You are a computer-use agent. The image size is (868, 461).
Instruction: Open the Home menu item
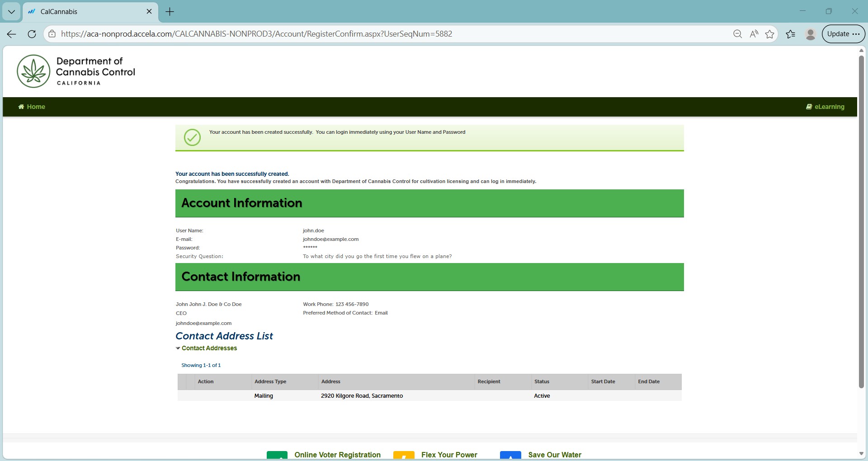tap(32, 107)
